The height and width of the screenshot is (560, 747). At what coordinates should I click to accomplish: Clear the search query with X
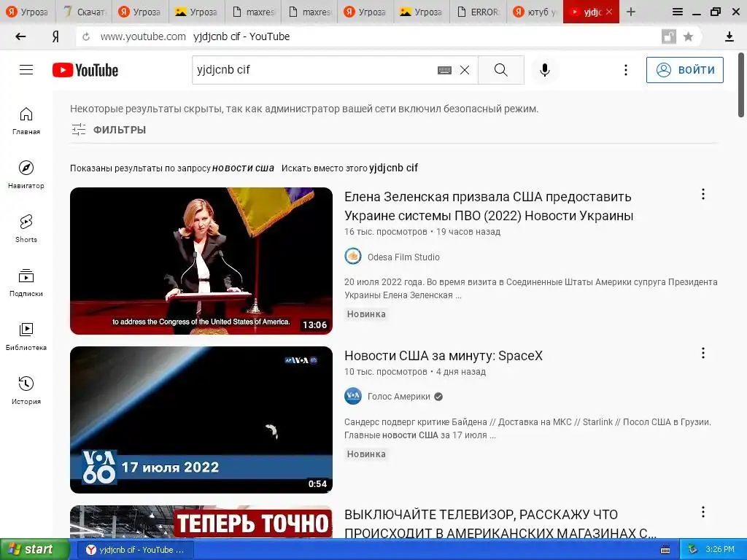465,70
